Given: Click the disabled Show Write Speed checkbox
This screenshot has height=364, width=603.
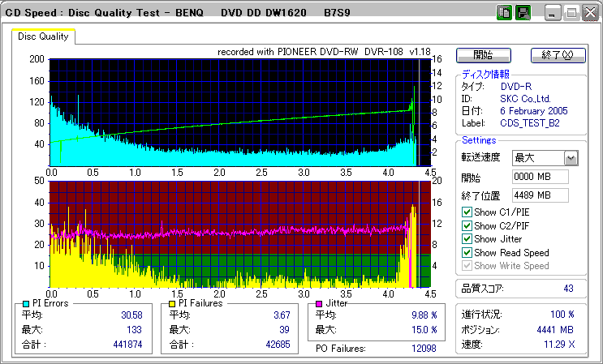Looking at the screenshot, I should (467, 266).
